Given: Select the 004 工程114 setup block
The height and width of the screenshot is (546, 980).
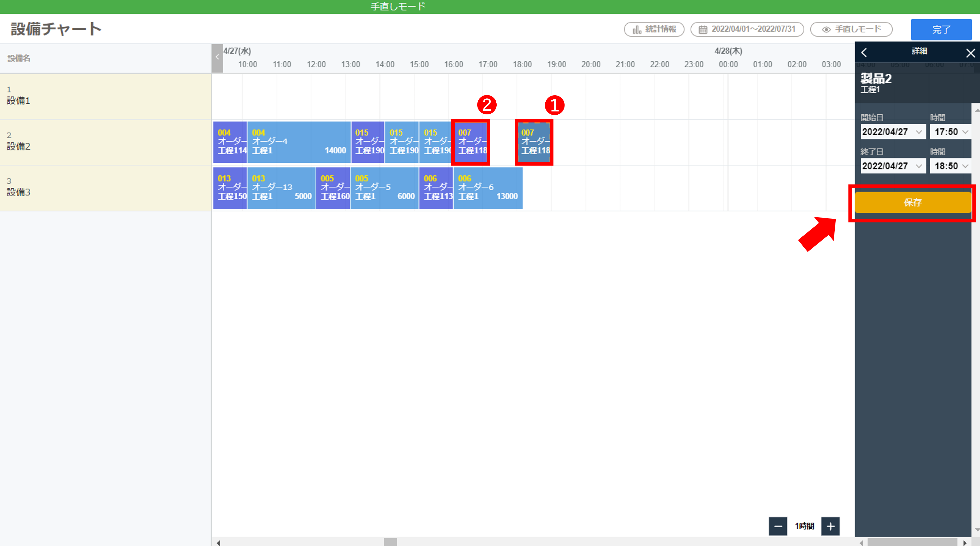Looking at the screenshot, I should (230, 142).
